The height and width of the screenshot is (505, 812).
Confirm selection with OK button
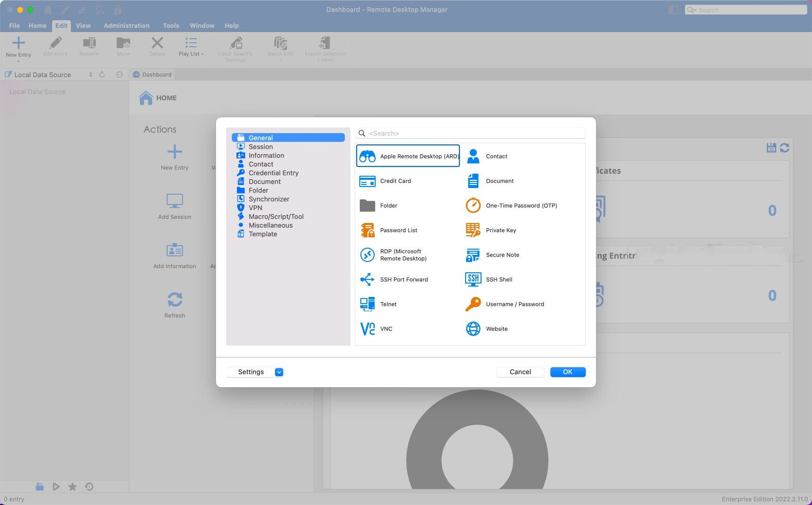[567, 372]
